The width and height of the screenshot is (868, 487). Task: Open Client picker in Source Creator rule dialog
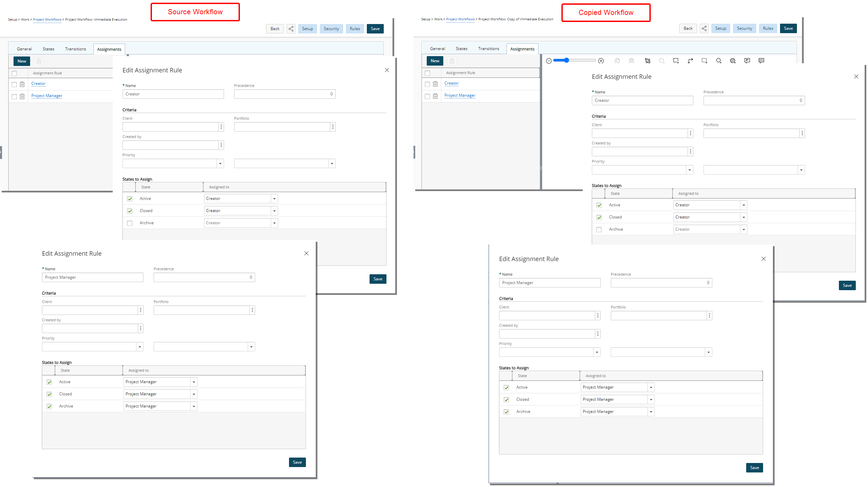221,127
